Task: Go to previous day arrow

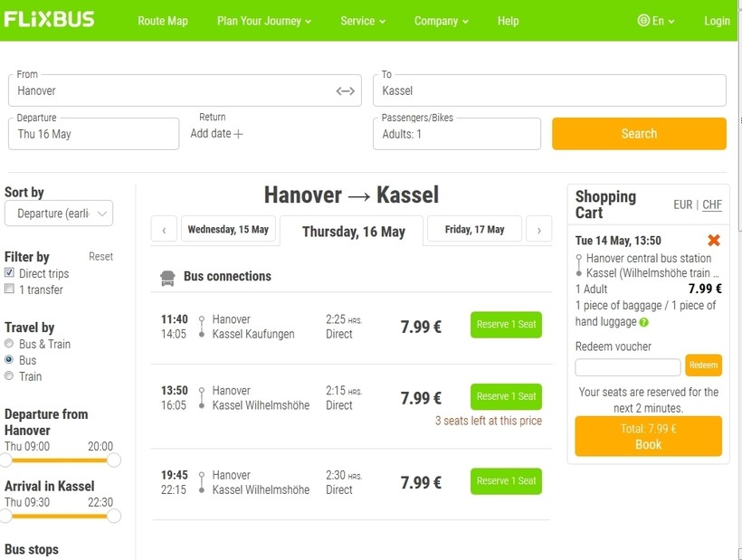Action: click(164, 230)
